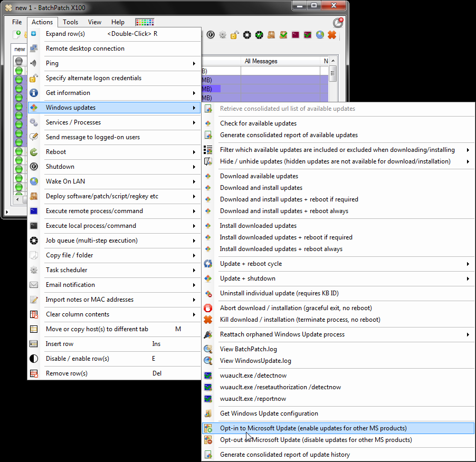Click the Uninstall individual update icon
The image size is (476, 462).
click(x=208, y=293)
